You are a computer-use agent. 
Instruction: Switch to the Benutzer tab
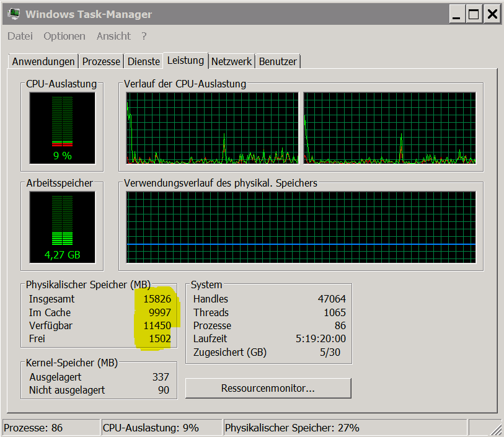coord(278,61)
